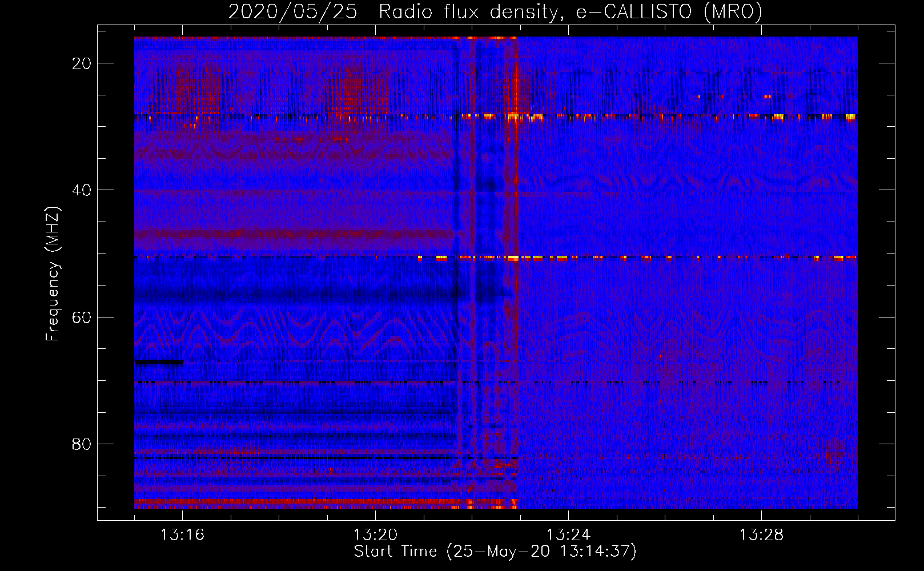
Task: Click the 13:24 time tick label
Action: click(568, 534)
